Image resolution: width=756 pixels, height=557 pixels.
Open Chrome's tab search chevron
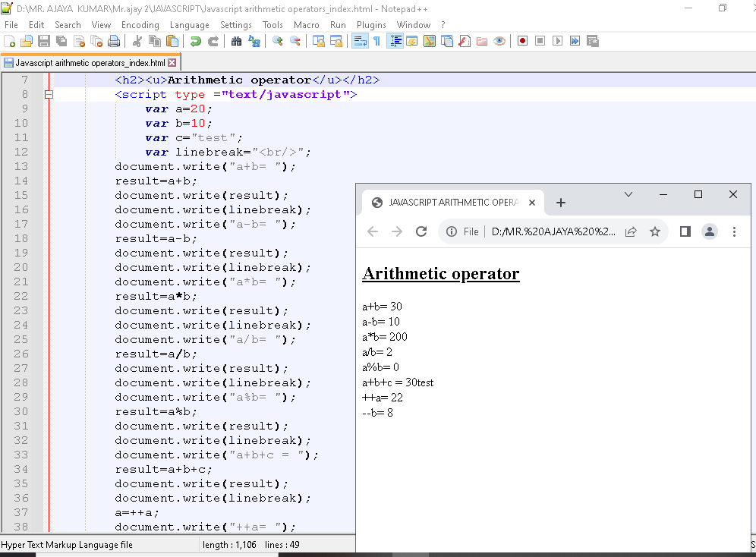point(628,195)
